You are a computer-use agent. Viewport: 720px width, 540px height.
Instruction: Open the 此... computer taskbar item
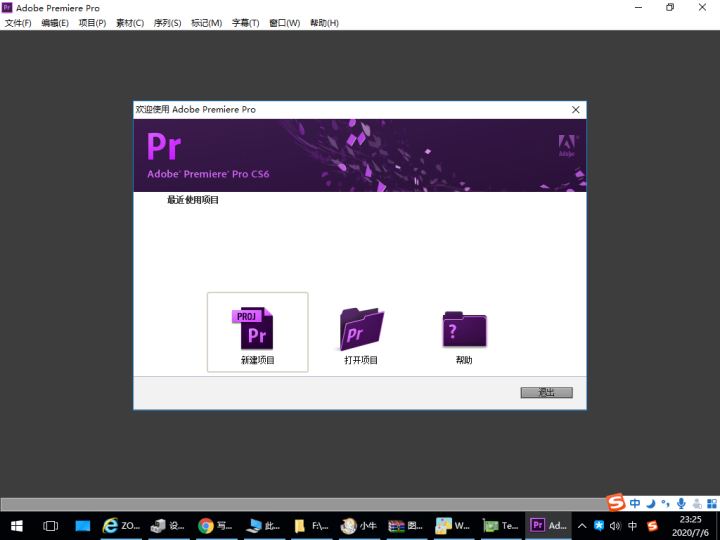tap(264, 526)
